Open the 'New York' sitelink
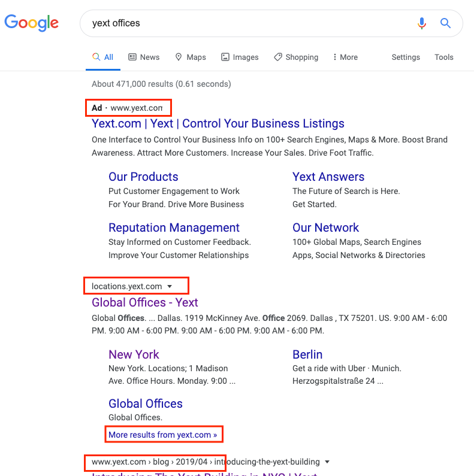Image resolution: width=474 pixels, height=476 pixels. coord(134,354)
